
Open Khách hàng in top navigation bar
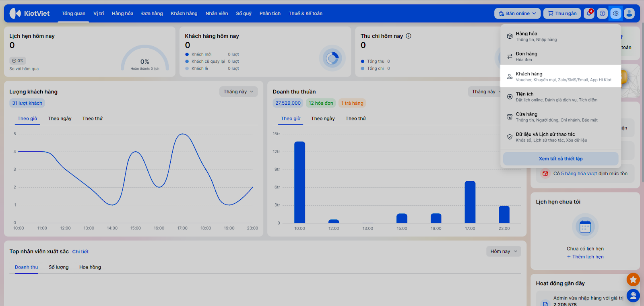pos(184,13)
